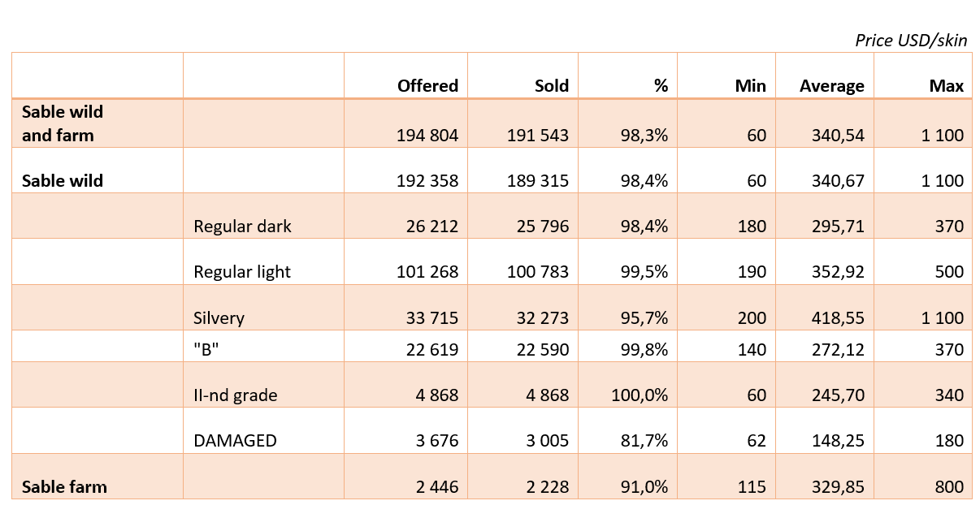
Task: Select the II-nd grade row label
Action: click(235, 395)
